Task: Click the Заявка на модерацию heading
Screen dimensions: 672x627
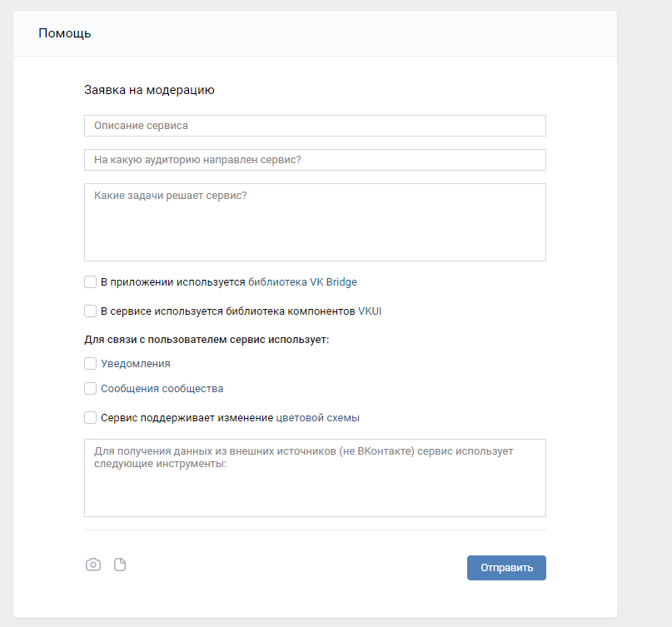Action: click(149, 90)
